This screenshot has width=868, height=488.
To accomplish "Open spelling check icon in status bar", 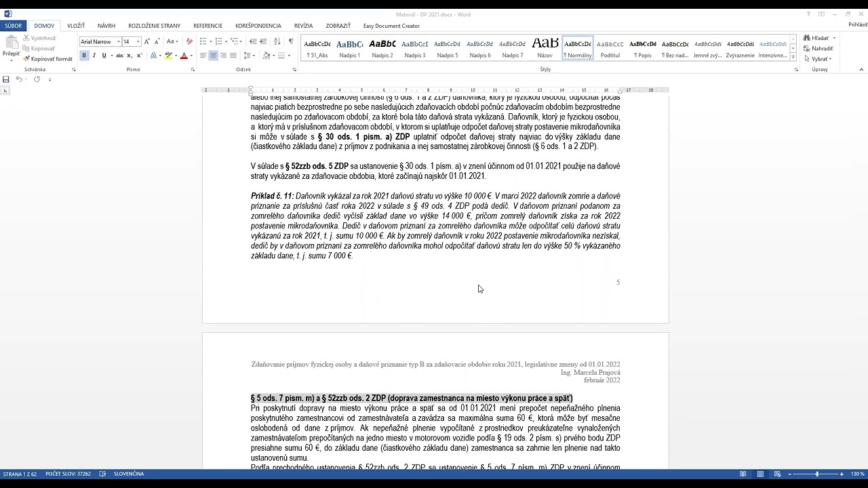I will click(x=102, y=474).
